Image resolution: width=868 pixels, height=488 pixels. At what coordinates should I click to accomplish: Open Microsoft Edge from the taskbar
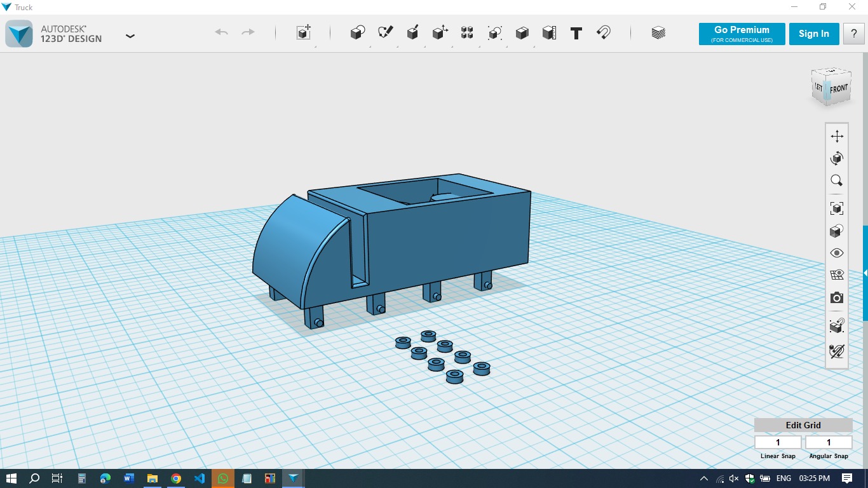(x=105, y=478)
